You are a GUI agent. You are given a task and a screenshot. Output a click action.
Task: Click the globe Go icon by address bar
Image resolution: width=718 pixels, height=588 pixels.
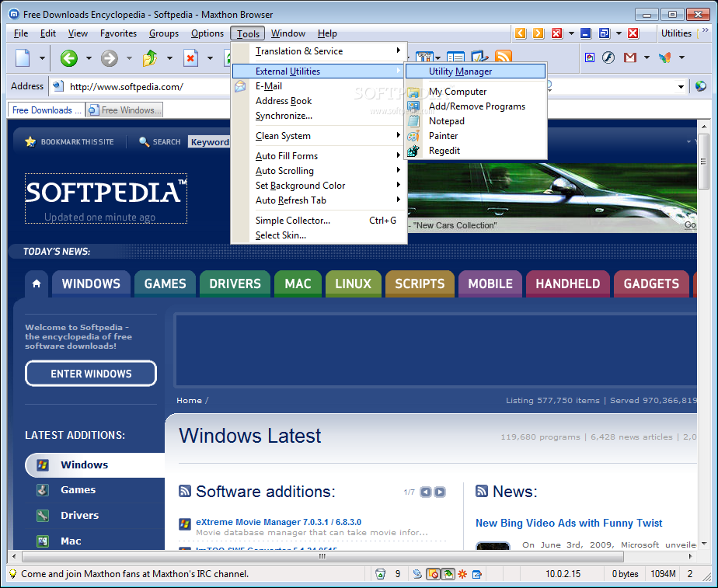tap(701, 86)
